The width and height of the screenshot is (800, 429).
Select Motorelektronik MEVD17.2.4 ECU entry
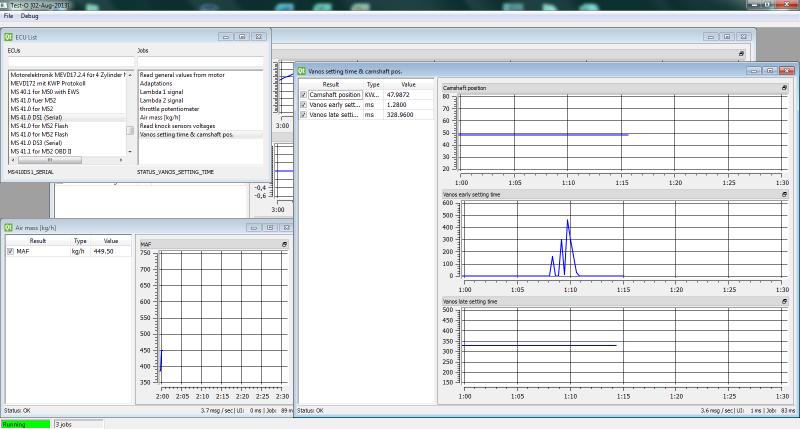pos(67,75)
